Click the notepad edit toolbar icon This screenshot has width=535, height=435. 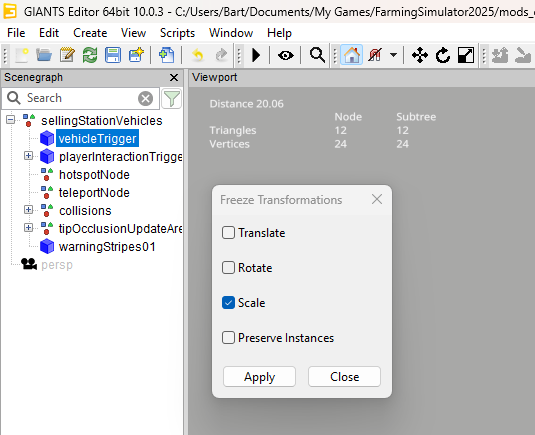tap(67, 55)
